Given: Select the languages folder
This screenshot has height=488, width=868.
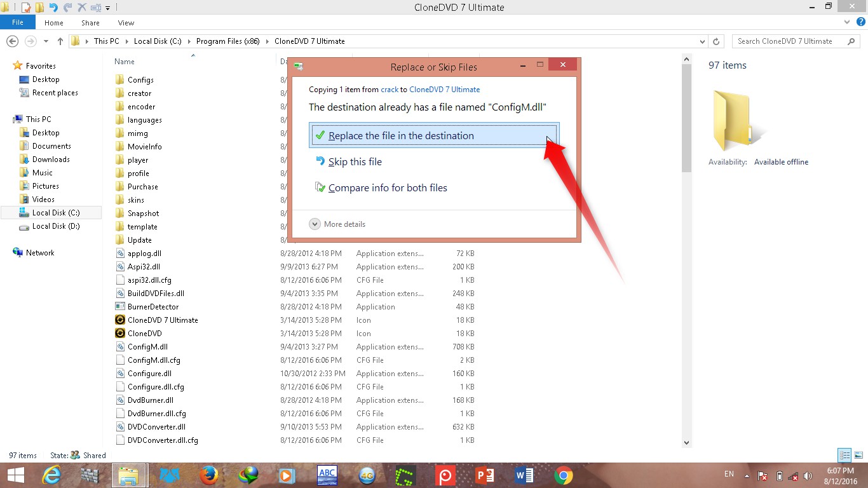Looking at the screenshot, I should pyautogui.click(x=144, y=120).
